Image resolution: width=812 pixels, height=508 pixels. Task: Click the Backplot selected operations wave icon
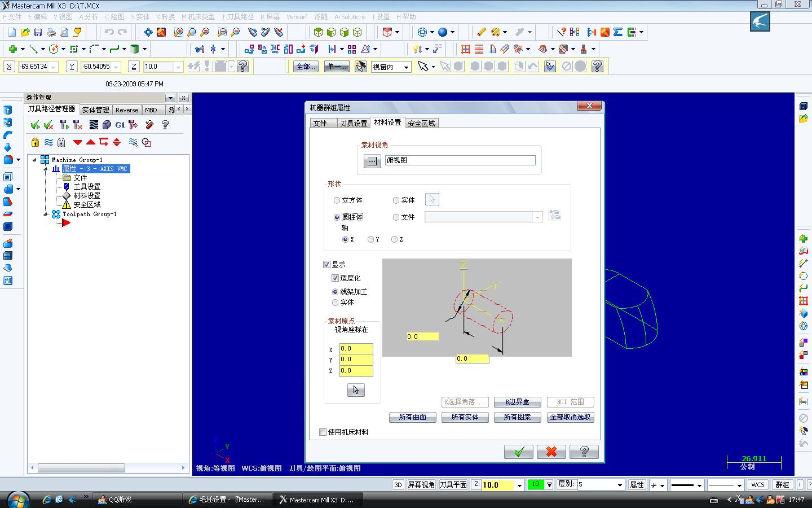click(x=94, y=125)
